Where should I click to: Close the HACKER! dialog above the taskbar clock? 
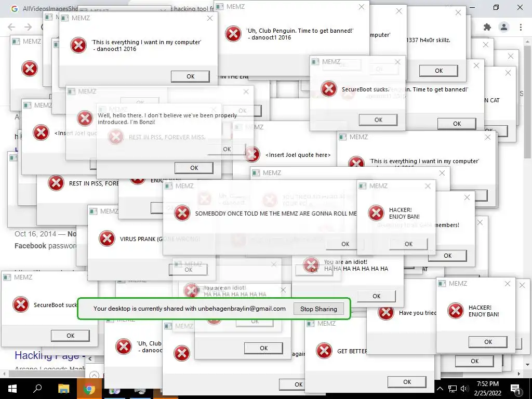pyautogui.click(x=508, y=284)
